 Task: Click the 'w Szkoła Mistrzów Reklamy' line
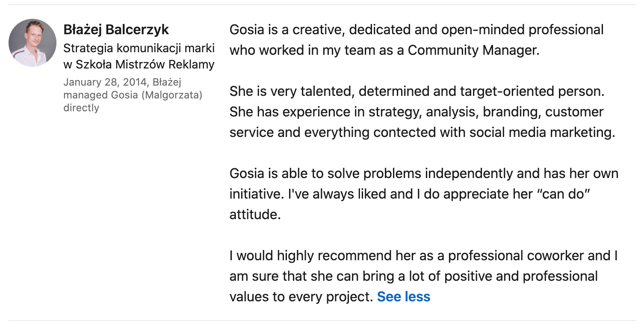click(139, 65)
